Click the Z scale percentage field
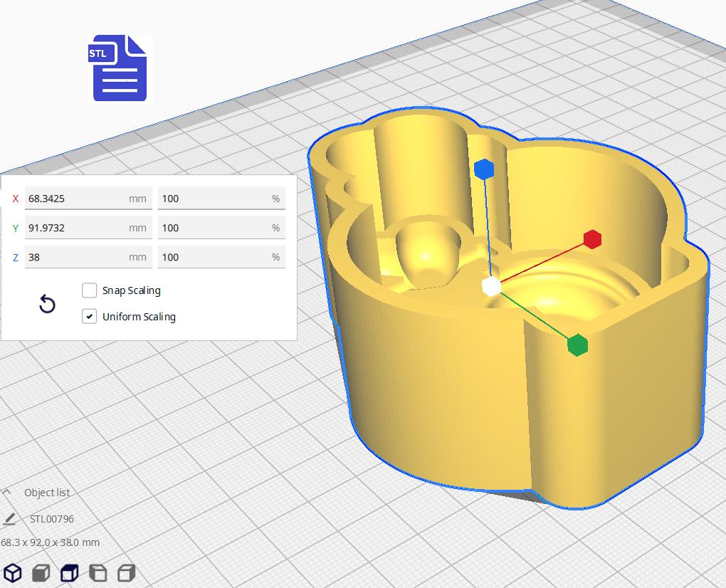Image resolution: width=726 pixels, height=588 pixels. pos(221,257)
